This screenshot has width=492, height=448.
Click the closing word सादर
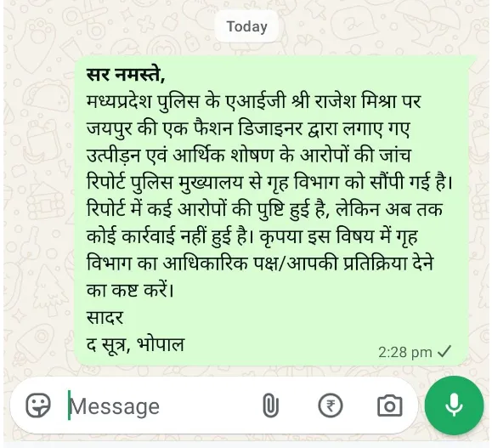[105, 317]
